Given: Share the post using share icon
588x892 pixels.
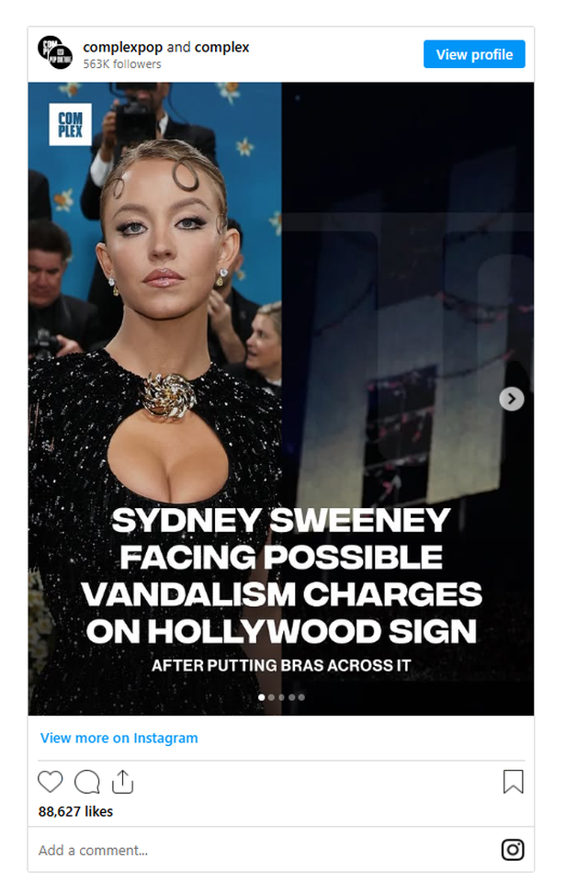Looking at the screenshot, I should (122, 782).
